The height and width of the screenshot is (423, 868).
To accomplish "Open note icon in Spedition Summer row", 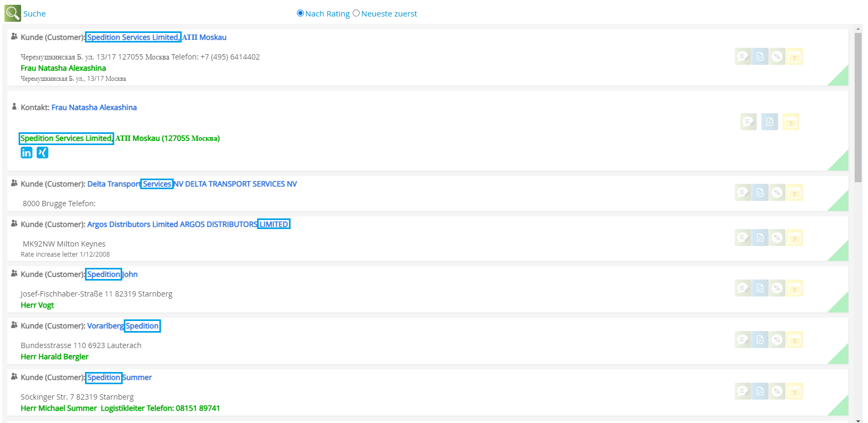I will [743, 391].
